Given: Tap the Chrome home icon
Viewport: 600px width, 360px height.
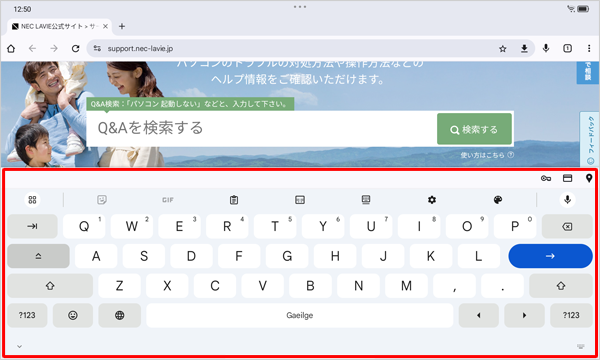Looking at the screenshot, I should (11, 49).
